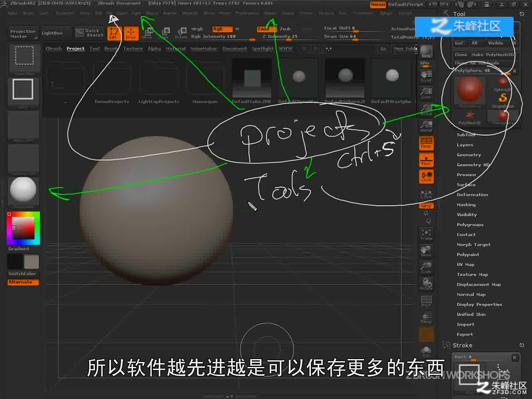Click the Projection Master button

point(23,34)
